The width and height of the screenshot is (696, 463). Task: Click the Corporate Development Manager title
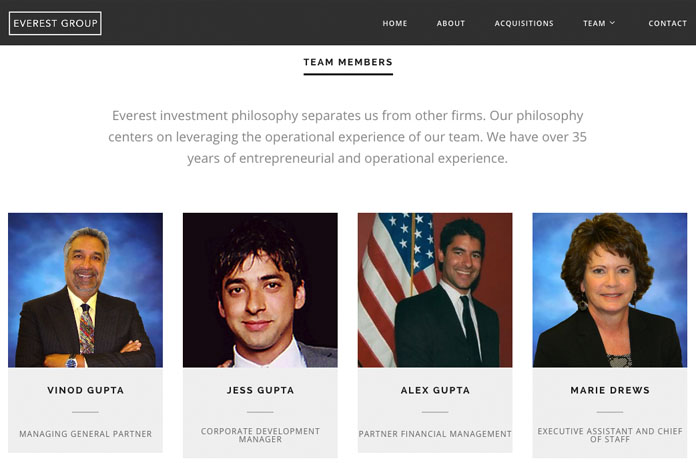pyautogui.click(x=260, y=435)
